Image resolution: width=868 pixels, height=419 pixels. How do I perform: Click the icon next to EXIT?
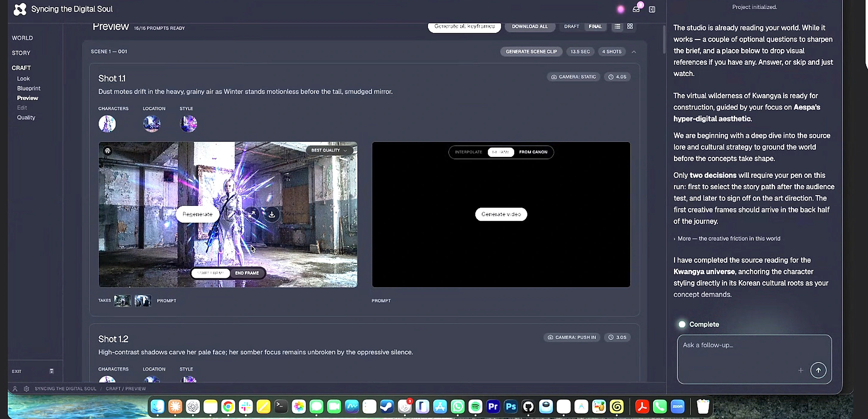point(51,371)
